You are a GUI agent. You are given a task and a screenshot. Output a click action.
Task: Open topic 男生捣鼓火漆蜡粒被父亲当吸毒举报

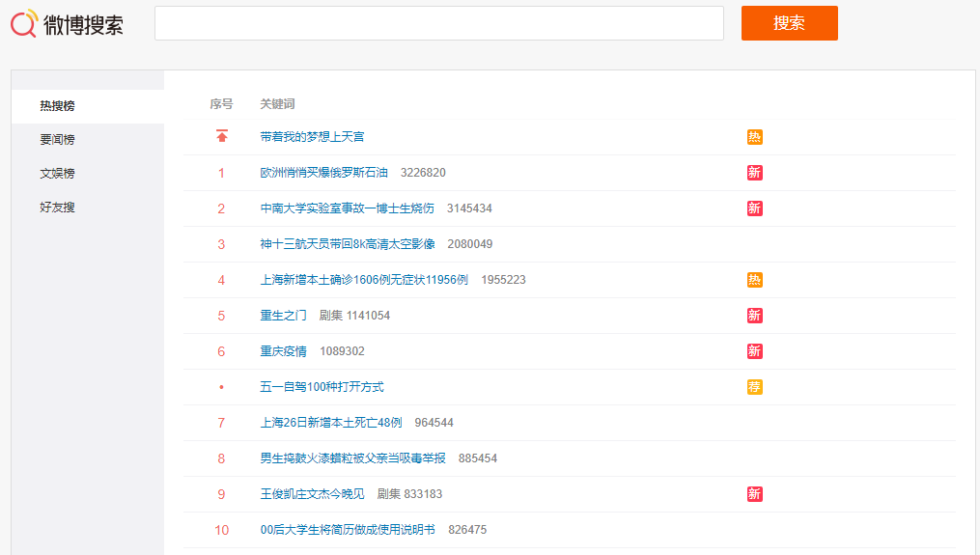point(352,458)
